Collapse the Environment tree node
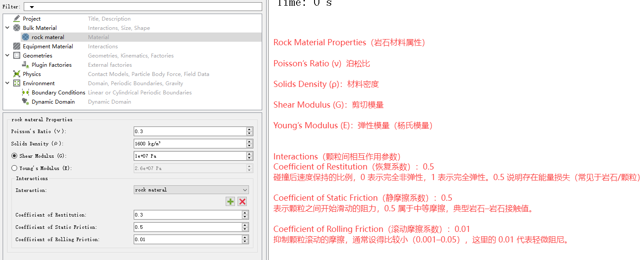 (7, 83)
